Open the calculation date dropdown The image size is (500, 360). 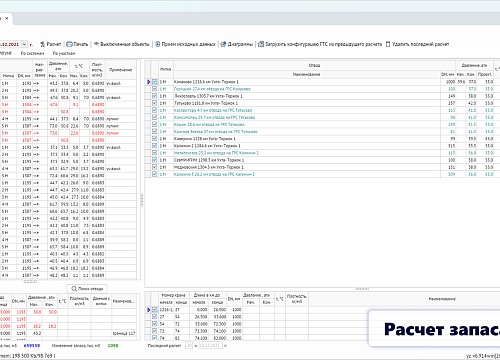coord(24,44)
